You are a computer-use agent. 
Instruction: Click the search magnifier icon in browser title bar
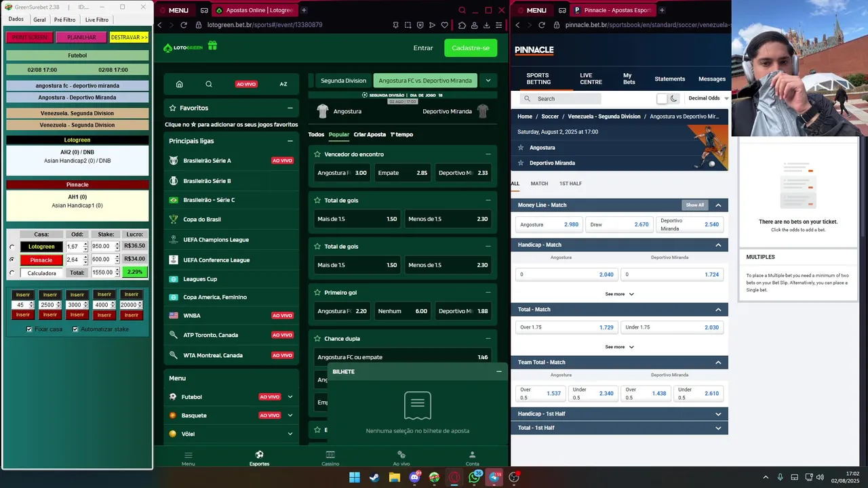(x=462, y=10)
